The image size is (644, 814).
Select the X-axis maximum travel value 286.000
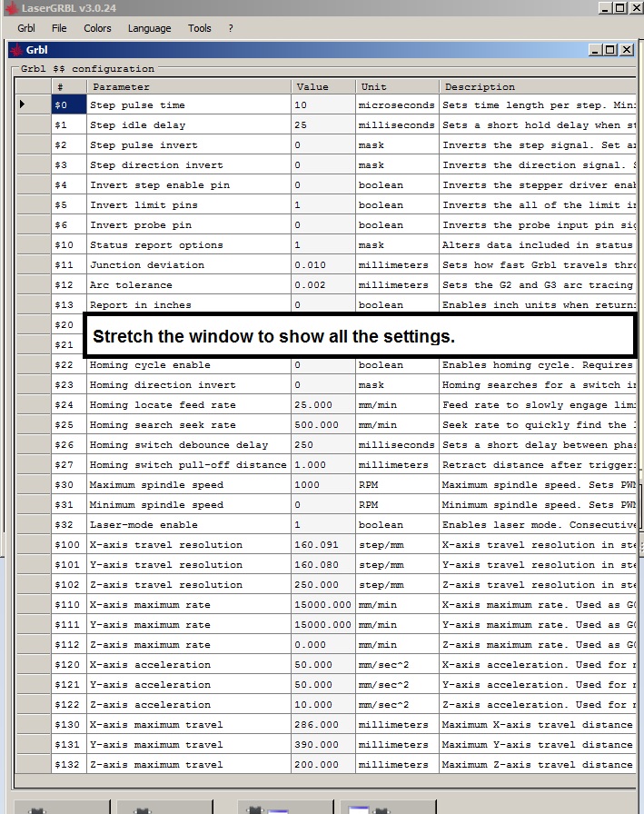point(323,725)
